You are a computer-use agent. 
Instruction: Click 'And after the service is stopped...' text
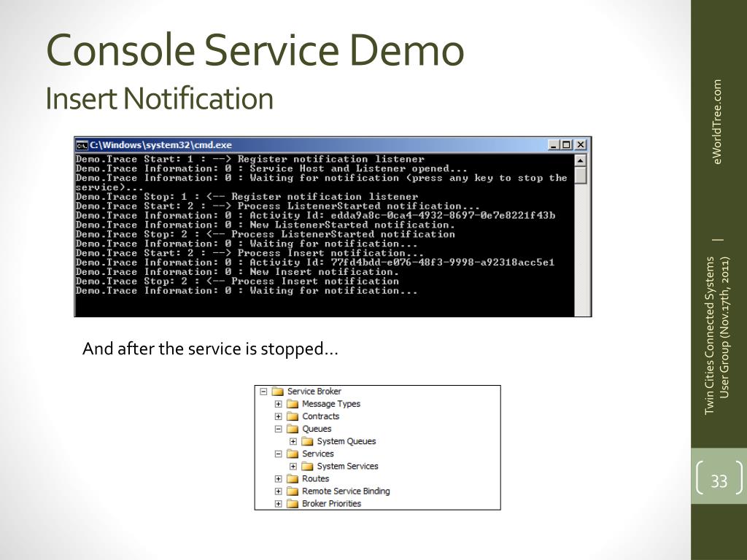click(210, 349)
